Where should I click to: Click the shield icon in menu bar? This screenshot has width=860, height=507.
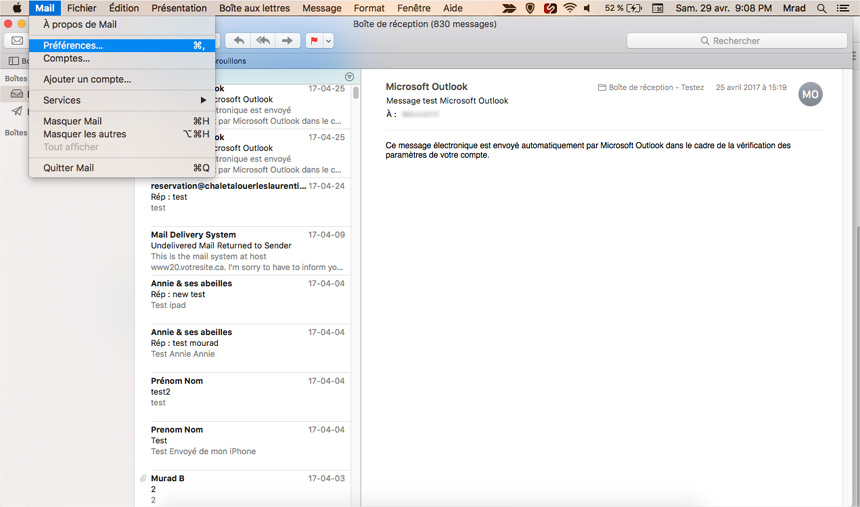point(530,8)
